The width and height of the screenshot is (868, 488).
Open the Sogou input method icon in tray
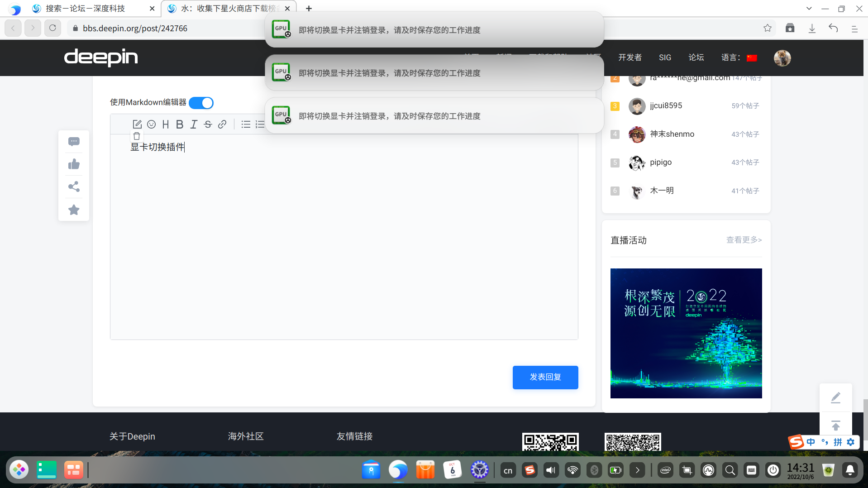[529, 470]
